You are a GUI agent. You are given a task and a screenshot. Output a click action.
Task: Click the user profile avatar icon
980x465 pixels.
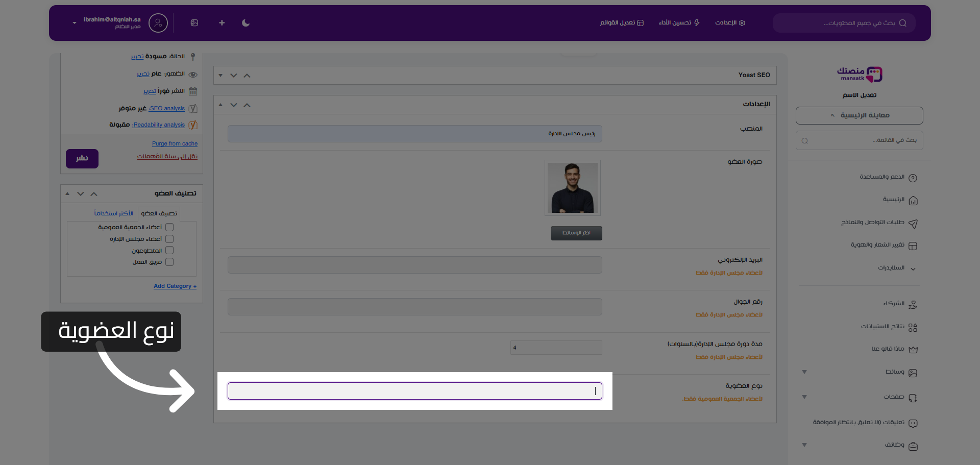(158, 23)
